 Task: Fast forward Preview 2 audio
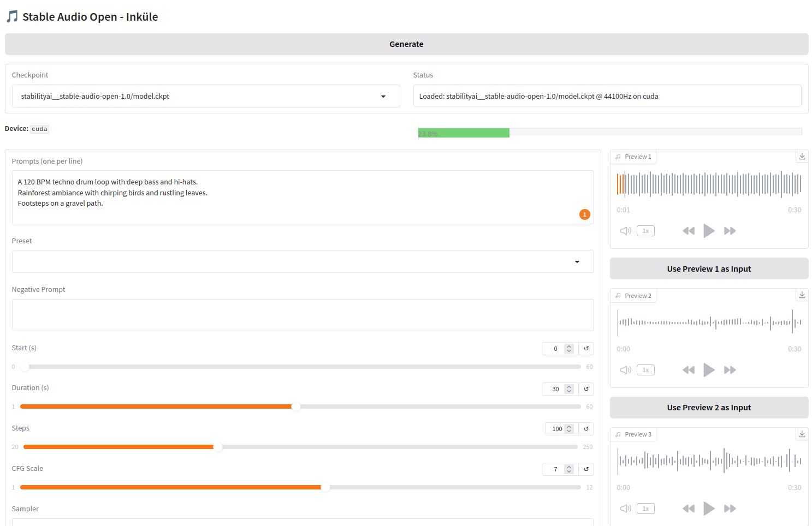[730, 370]
